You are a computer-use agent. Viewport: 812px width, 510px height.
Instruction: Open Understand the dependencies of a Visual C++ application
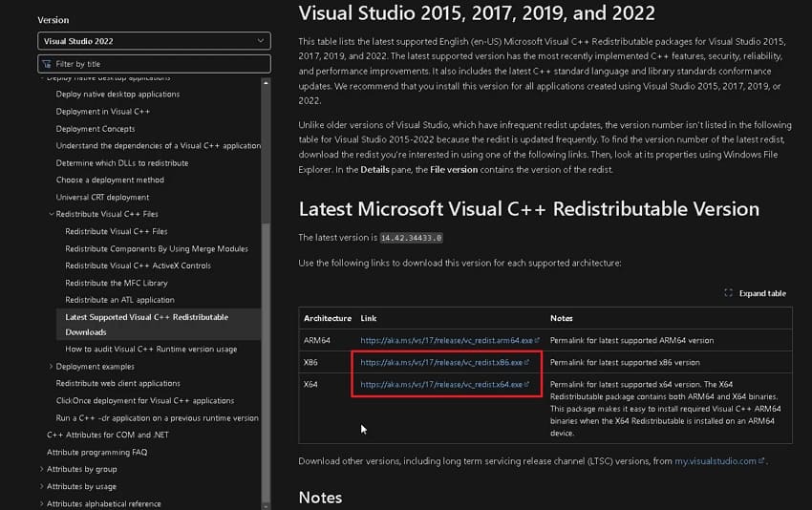click(x=158, y=145)
